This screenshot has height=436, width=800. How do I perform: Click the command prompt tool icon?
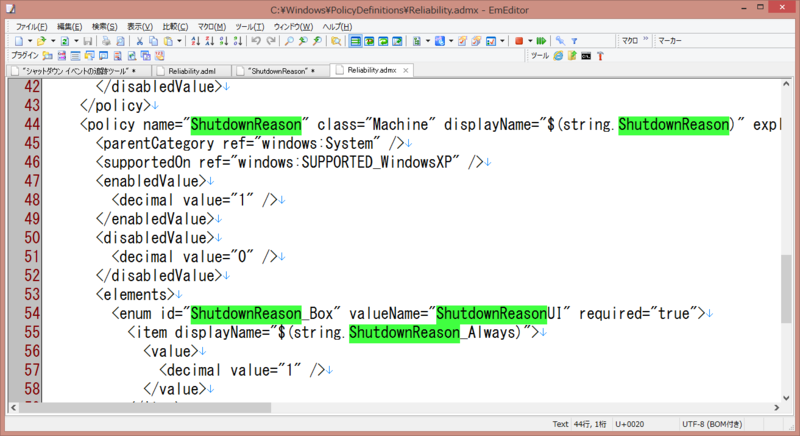[586, 56]
